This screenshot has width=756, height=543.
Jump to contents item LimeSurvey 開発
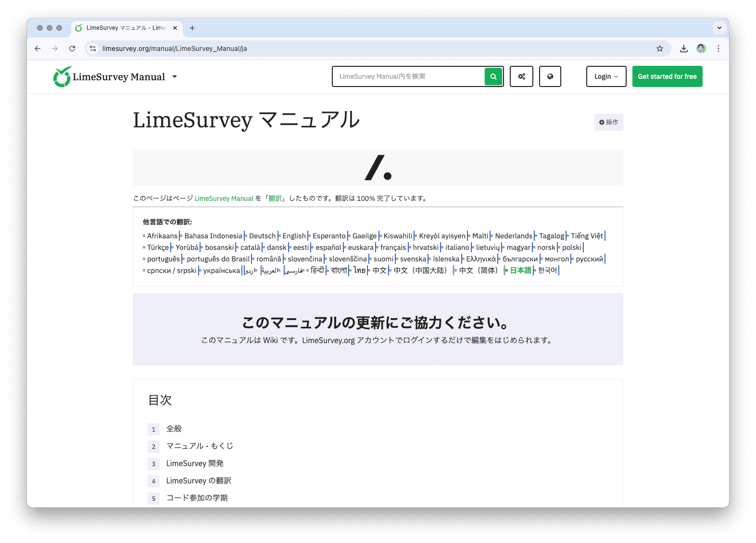pos(195,463)
